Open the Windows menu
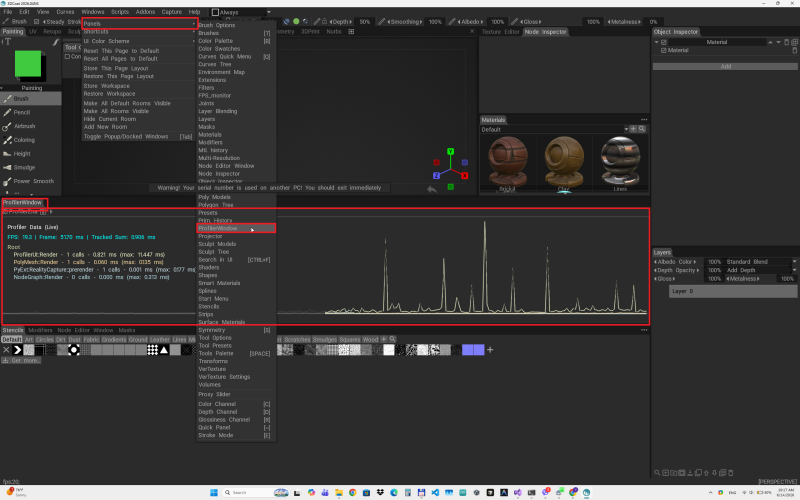Image resolution: width=800 pixels, height=500 pixels. point(93,12)
